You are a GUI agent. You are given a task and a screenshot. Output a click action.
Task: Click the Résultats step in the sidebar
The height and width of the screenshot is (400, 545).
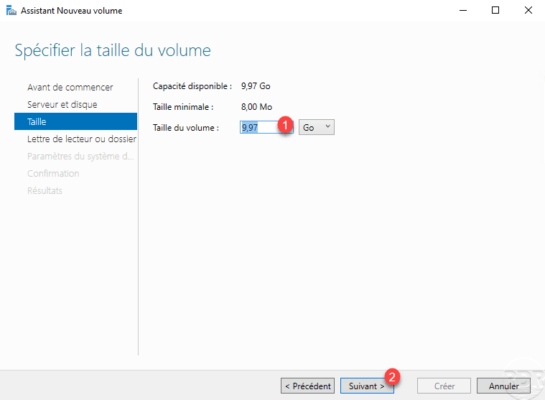point(45,190)
